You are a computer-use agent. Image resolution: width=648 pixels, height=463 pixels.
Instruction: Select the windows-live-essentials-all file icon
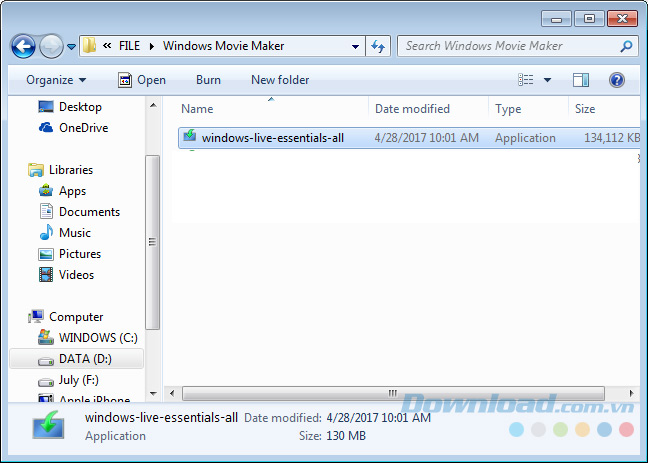coord(189,138)
